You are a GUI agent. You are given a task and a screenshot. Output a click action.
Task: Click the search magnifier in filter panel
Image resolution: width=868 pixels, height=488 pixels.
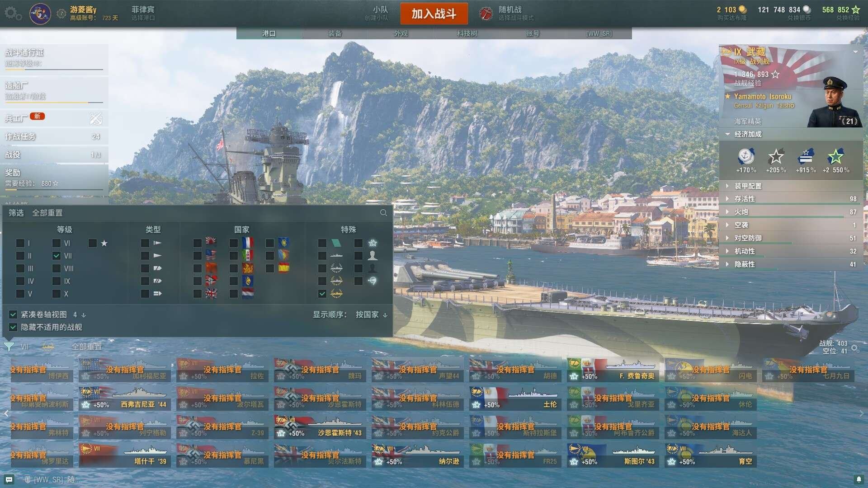[x=383, y=213]
